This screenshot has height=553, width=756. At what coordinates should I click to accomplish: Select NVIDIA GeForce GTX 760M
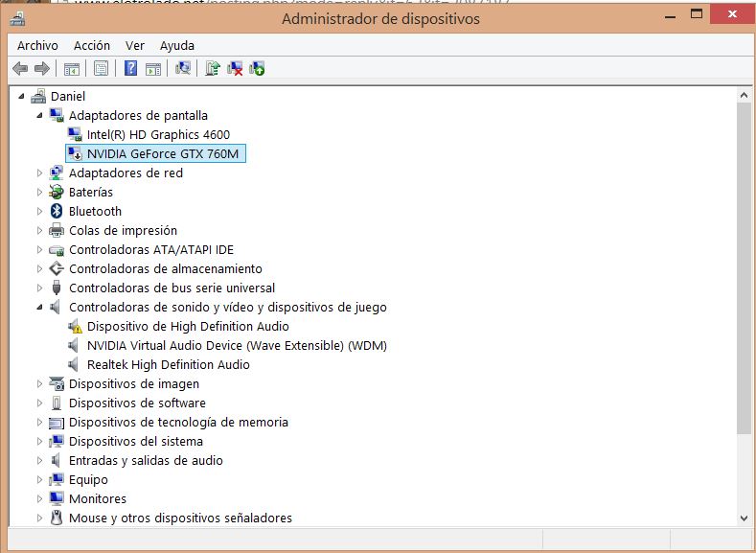163,153
